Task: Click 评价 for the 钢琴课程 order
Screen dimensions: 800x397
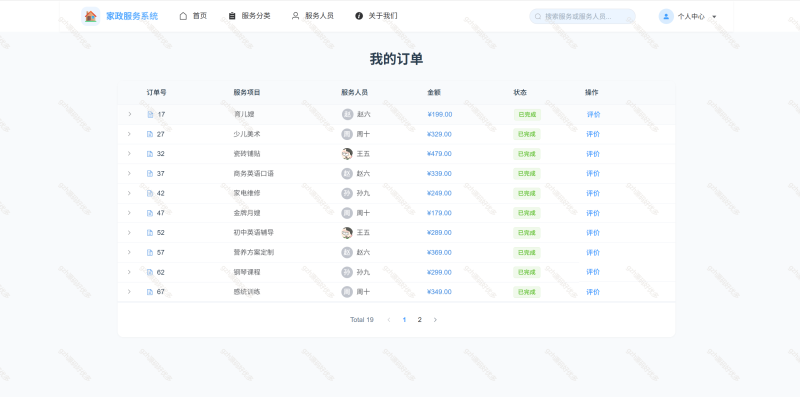Action: 593,272
